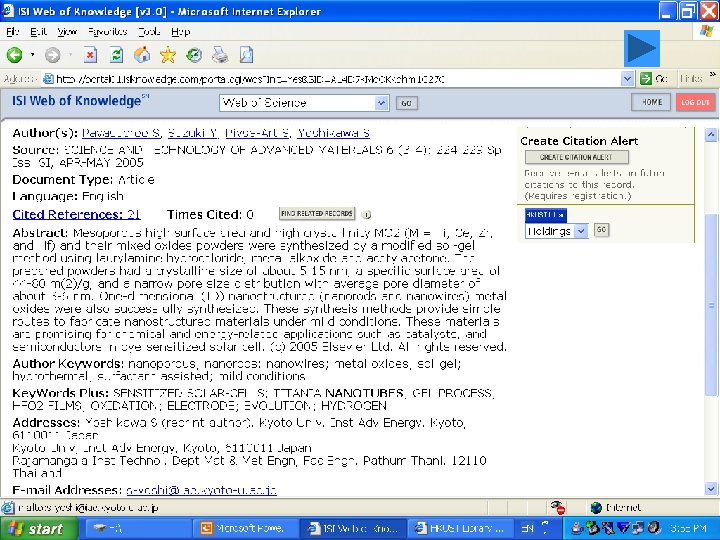
Task: Open the Favorites star icon
Action: coord(168,55)
